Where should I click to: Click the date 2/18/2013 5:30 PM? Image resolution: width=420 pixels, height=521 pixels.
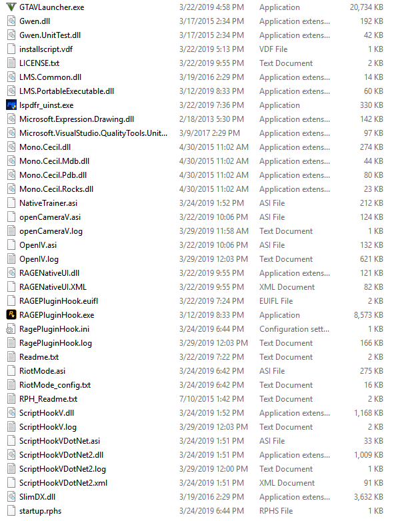click(211, 119)
